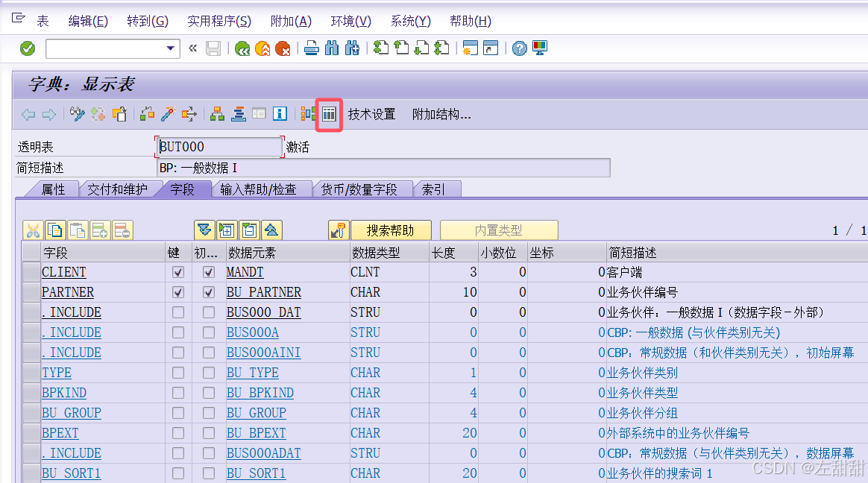This screenshot has width=868, height=483.
Task: Click the Graphic relationship diagram icon
Action: (308, 114)
